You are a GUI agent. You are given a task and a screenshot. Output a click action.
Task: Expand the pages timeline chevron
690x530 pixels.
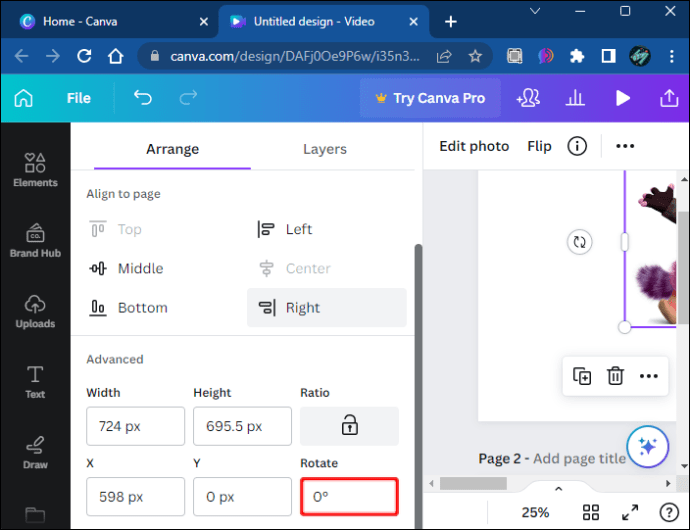point(558,489)
